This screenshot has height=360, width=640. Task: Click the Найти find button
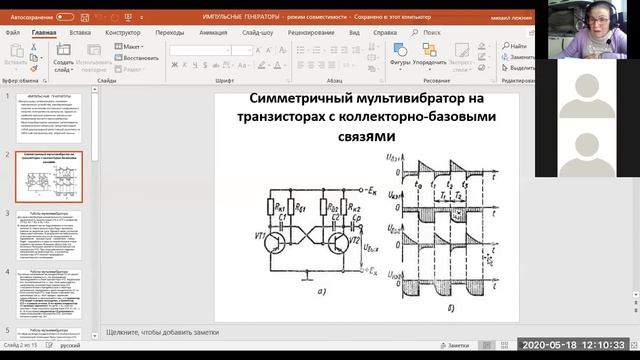(515, 46)
